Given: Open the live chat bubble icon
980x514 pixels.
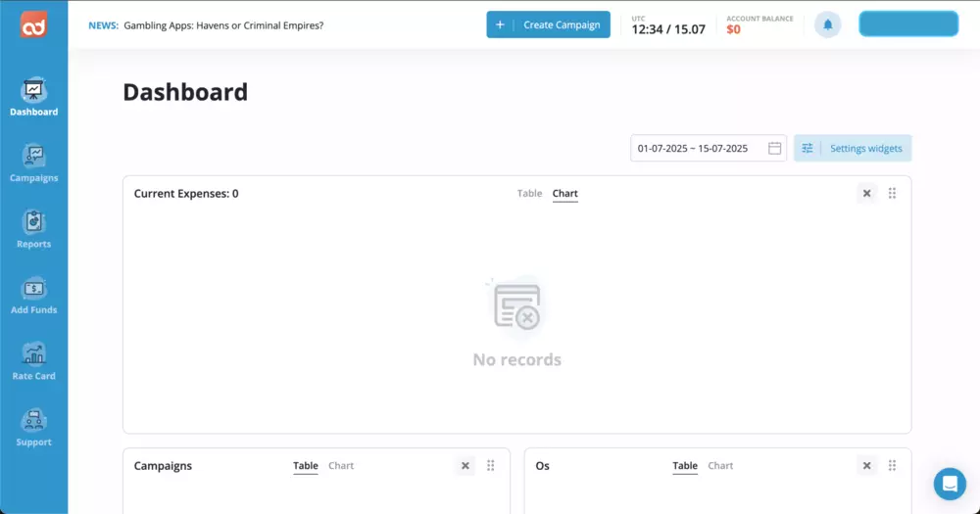Looking at the screenshot, I should click(x=950, y=484).
